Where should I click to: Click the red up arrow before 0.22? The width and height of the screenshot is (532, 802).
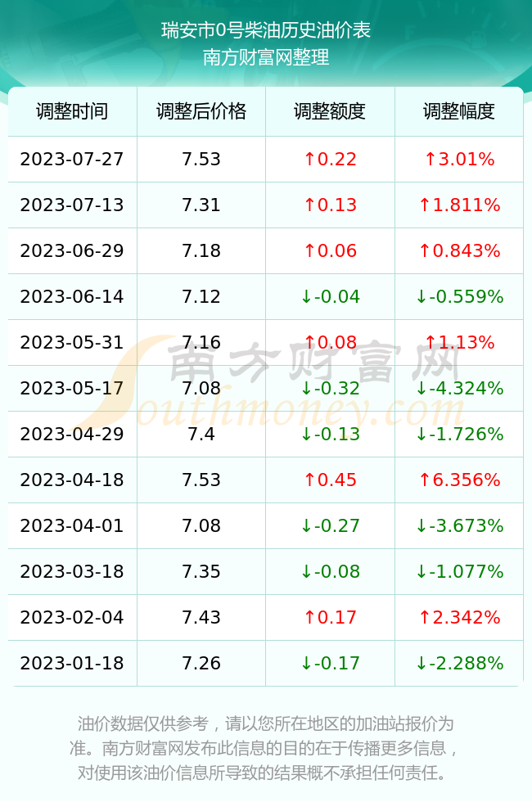pyautogui.click(x=309, y=160)
